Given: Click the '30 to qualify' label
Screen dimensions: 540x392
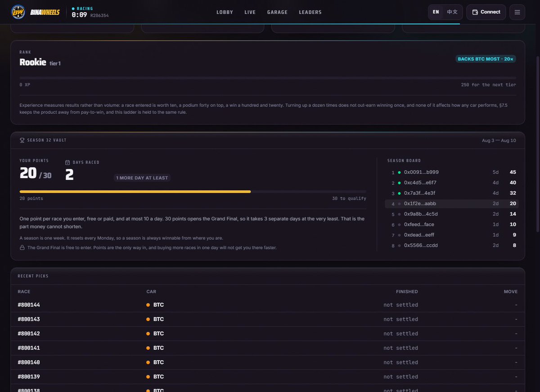Looking at the screenshot, I should click(349, 198).
